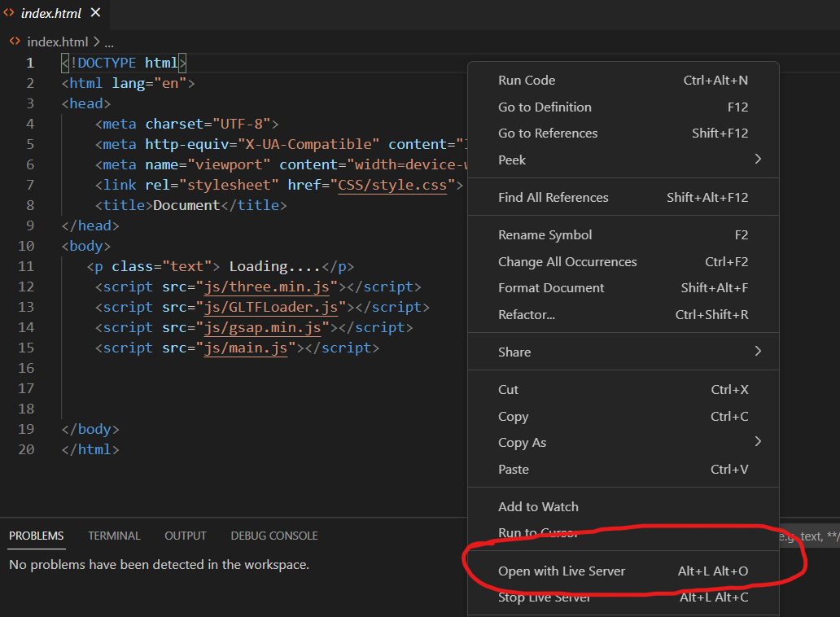Screen dimensions: 840x617
Task: Open the DEBUG CONSOLE panel tab
Action: click(x=274, y=536)
